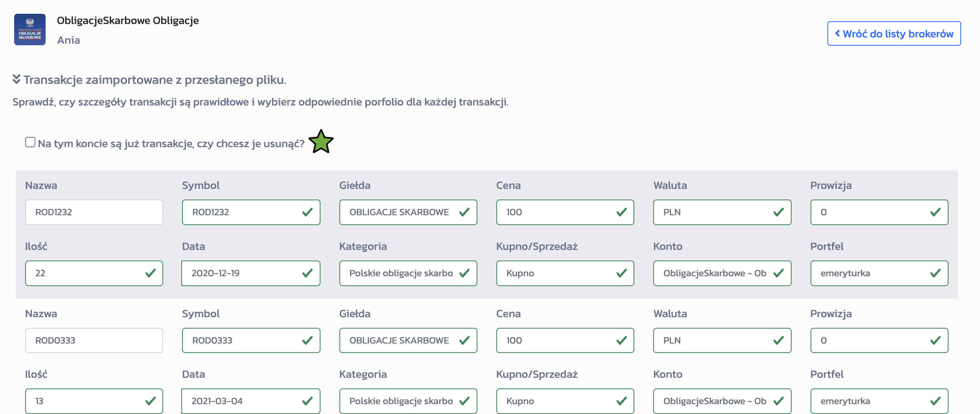Click the ROD1232 Symbol field
980x414 pixels.
(x=251, y=213)
